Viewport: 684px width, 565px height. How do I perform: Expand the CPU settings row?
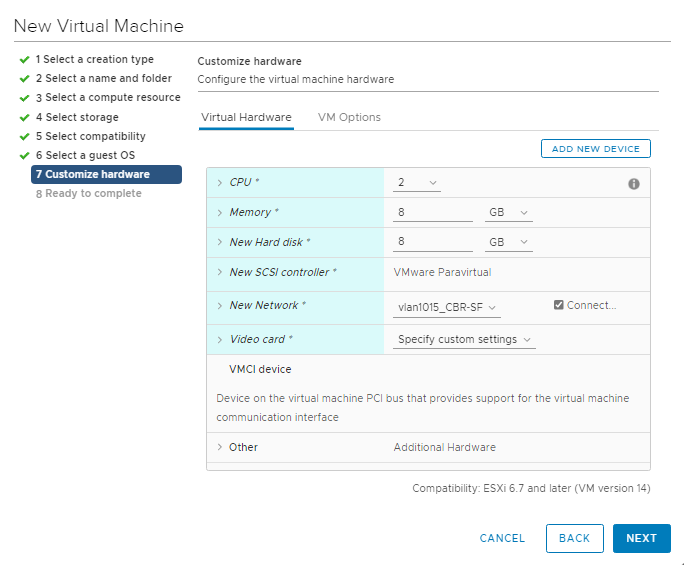[220, 183]
